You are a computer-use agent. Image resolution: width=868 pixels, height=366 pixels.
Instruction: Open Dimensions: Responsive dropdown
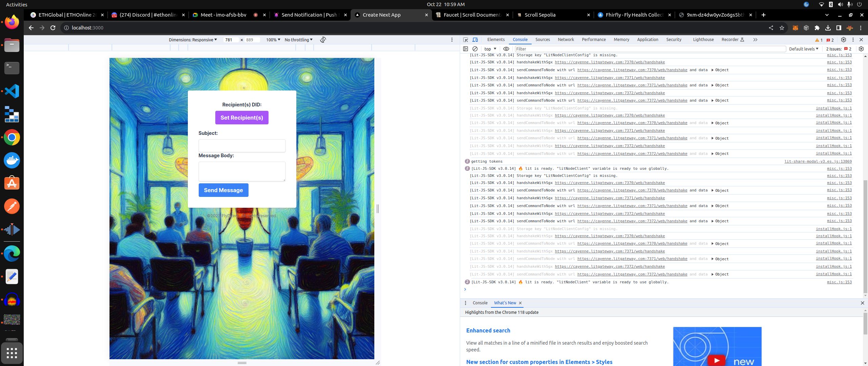point(193,40)
